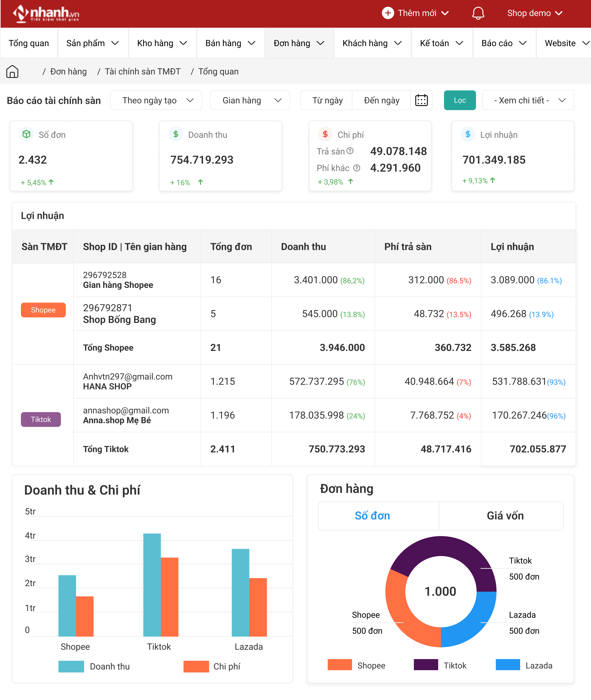Open the calendar date picker icon
This screenshot has width=591, height=700.
point(421,100)
